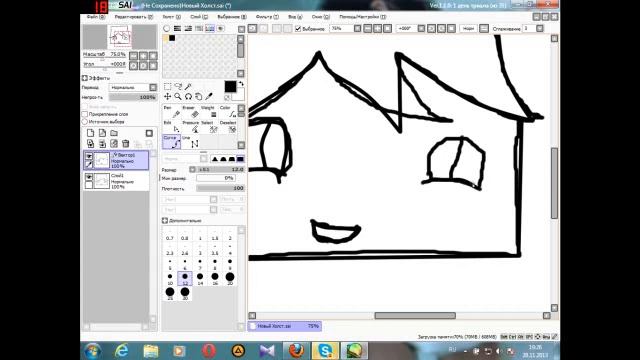The image size is (640, 360).
Task: Open the rotation angle dropdown in toolbar
Action: 421,29
